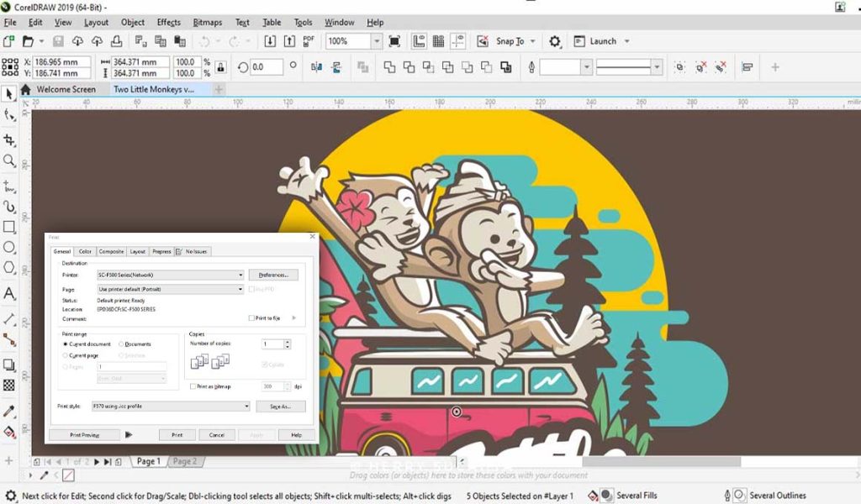Select the Current page radio button

coord(65,355)
